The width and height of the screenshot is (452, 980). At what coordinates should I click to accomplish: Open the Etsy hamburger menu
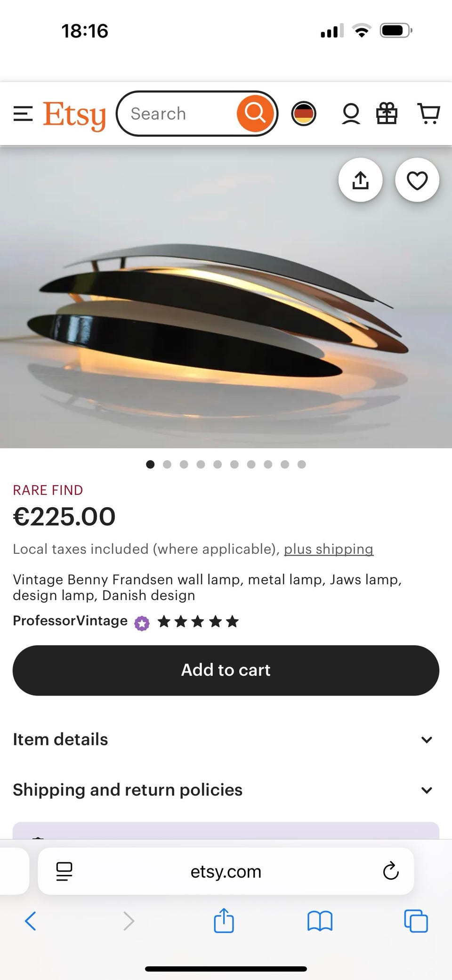point(23,114)
